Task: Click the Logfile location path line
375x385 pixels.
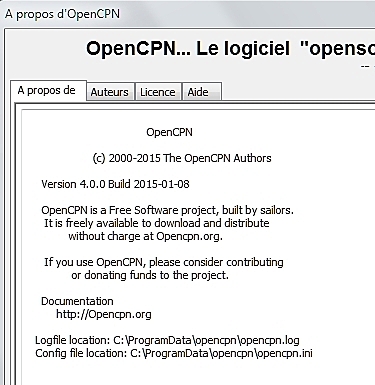Action: click(167, 340)
